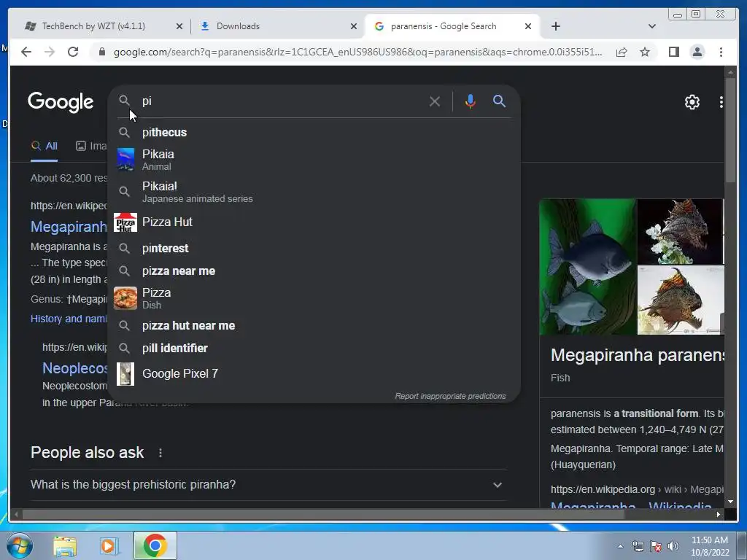Pick Google Pixel 7 suggestion
Viewport: 747px width, 560px height.
[314, 374]
